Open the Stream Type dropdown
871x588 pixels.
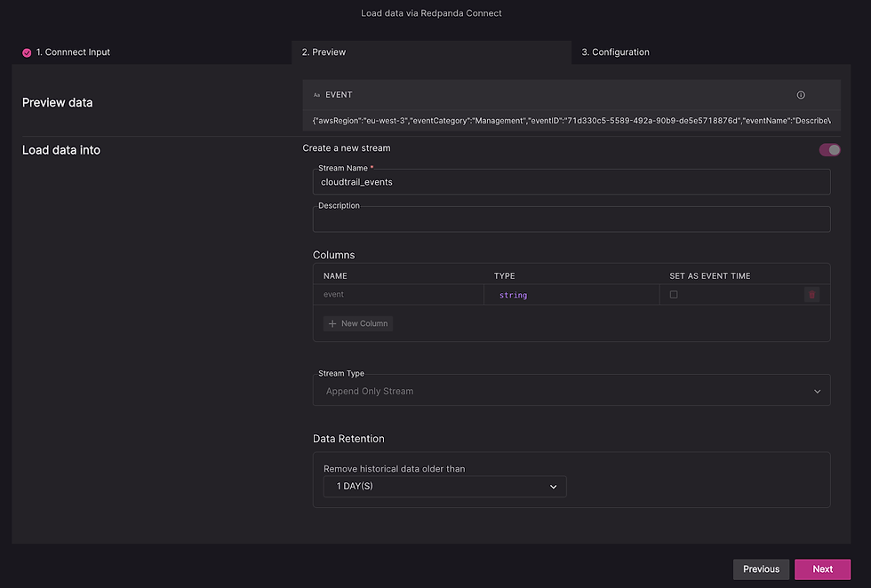[x=571, y=390]
